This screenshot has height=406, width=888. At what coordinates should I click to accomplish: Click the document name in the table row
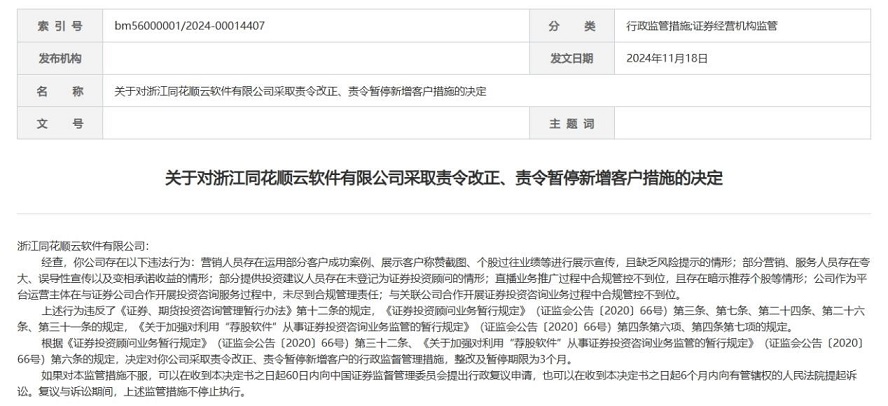[x=300, y=91]
